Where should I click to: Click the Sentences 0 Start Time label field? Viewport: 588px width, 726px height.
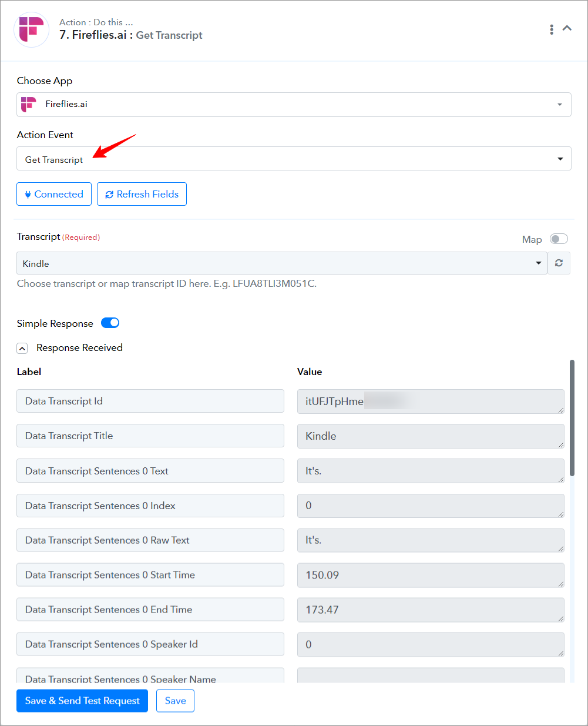(x=150, y=575)
